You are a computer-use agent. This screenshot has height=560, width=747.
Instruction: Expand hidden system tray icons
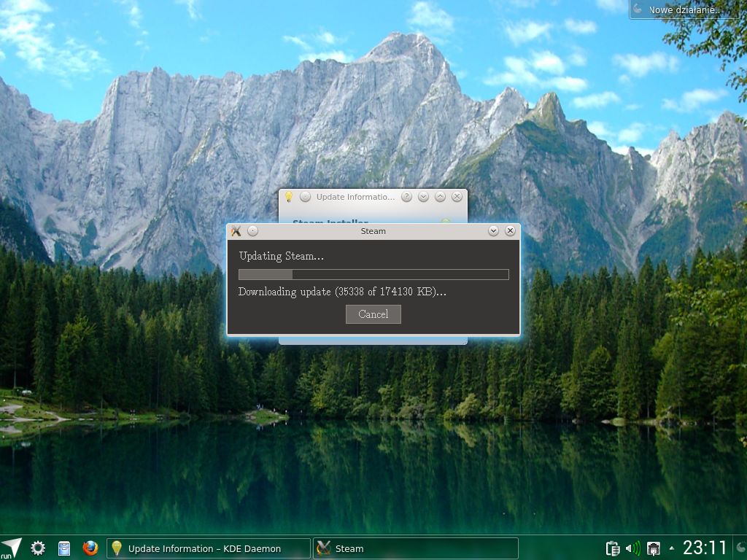point(672,548)
